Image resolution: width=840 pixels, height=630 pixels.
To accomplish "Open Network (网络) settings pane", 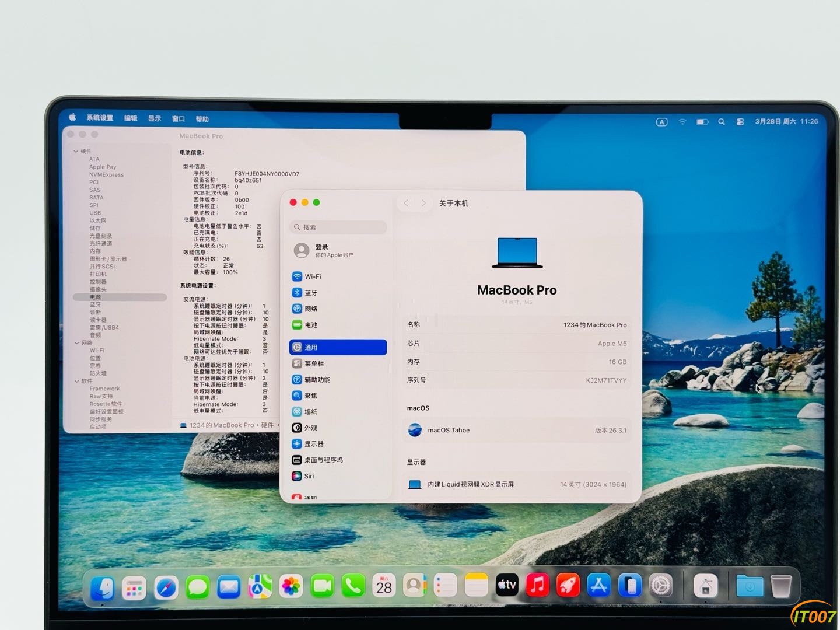I will point(310,309).
